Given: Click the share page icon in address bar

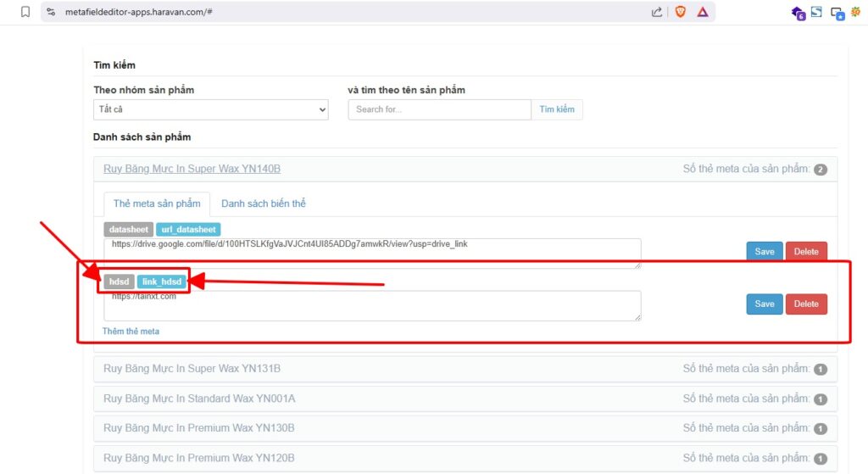Looking at the screenshot, I should 657,12.
